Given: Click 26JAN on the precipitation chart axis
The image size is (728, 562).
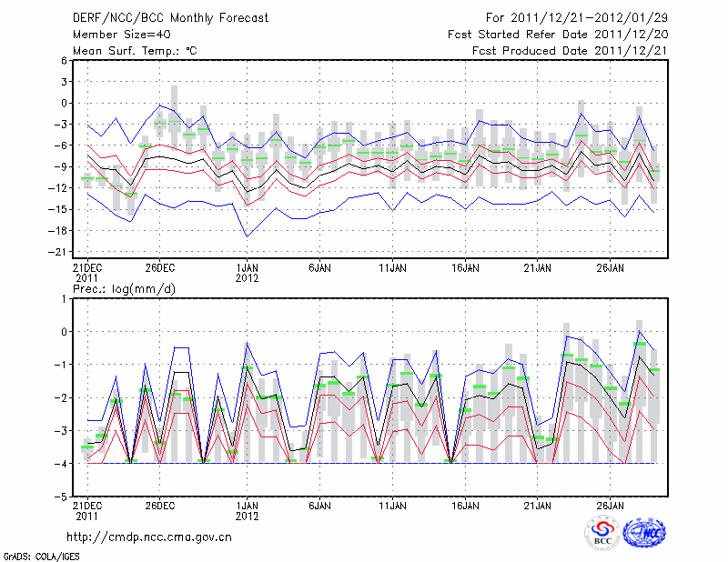Looking at the screenshot, I should [610, 505].
